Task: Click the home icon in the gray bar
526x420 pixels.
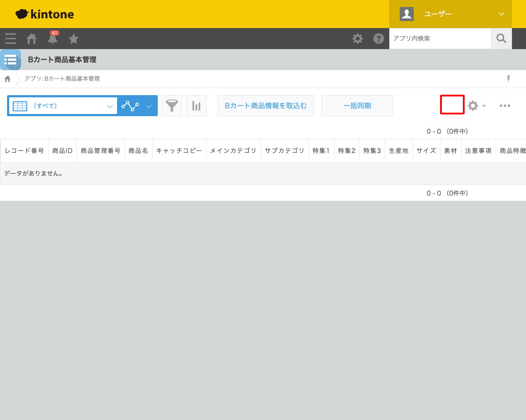Action: [x=31, y=39]
